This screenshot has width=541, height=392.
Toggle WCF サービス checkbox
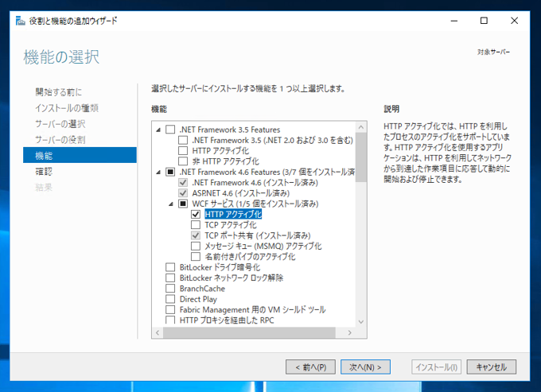tap(183, 204)
